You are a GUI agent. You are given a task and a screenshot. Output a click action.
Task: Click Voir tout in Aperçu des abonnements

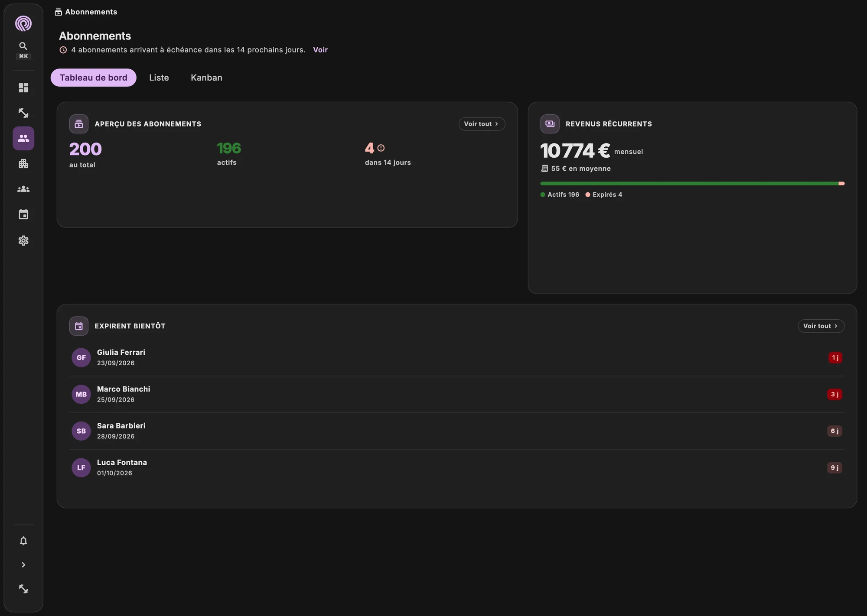pos(482,124)
